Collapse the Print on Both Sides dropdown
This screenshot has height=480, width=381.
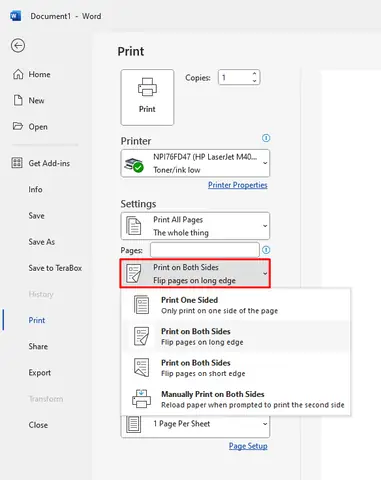click(x=265, y=273)
